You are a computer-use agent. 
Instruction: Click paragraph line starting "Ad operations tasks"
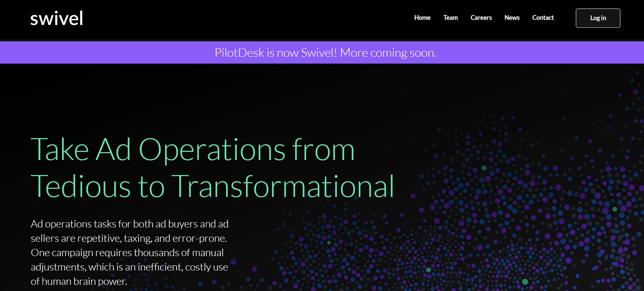point(130,224)
